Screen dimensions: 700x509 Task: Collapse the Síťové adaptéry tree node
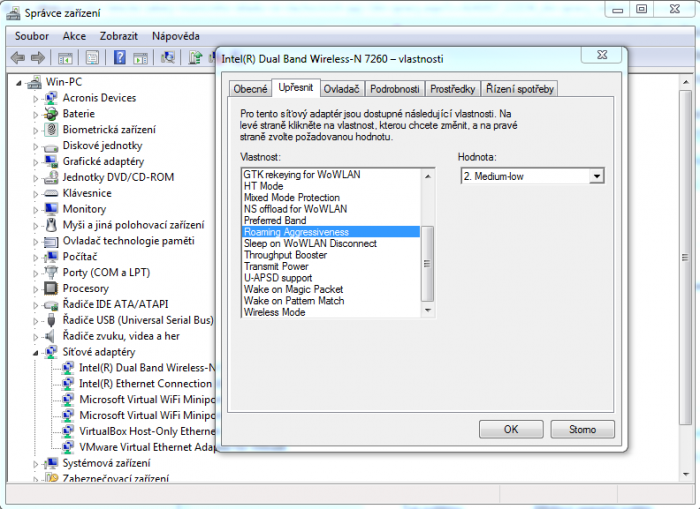click(36, 352)
